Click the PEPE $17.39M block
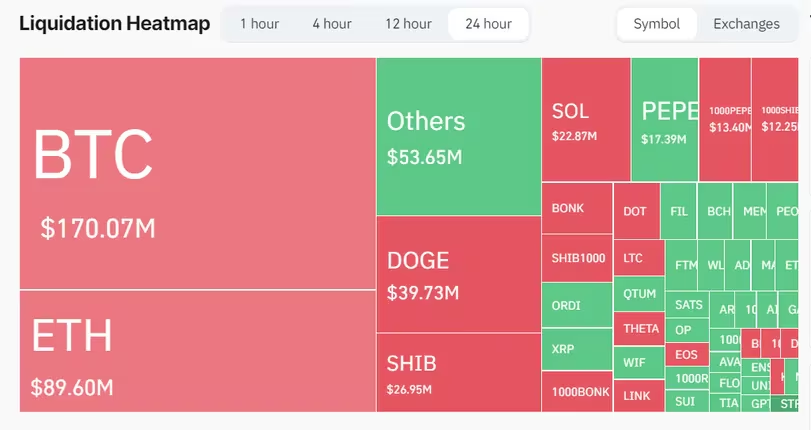 click(x=664, y=120)
